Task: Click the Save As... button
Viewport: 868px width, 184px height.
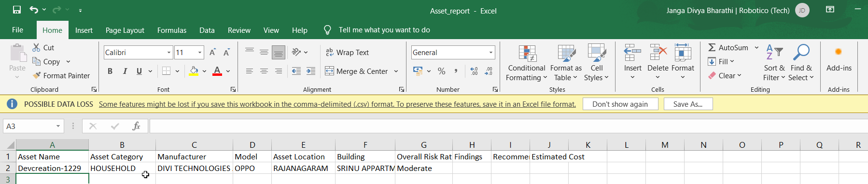Action: tap(688, 104)
